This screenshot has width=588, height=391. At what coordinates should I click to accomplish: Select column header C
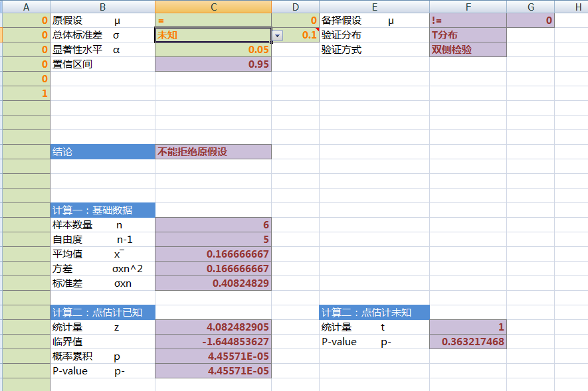[213, 7]
